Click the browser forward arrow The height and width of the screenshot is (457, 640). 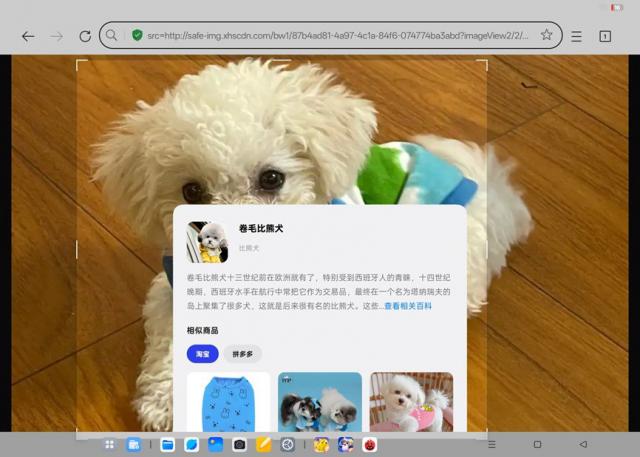point(57,36)
